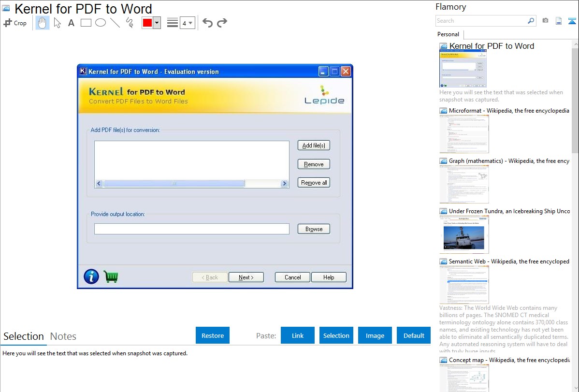Activate the hand pan tool
Viewport: 579px width, 392px height.
pyautogui.click(x=42, y=23)
